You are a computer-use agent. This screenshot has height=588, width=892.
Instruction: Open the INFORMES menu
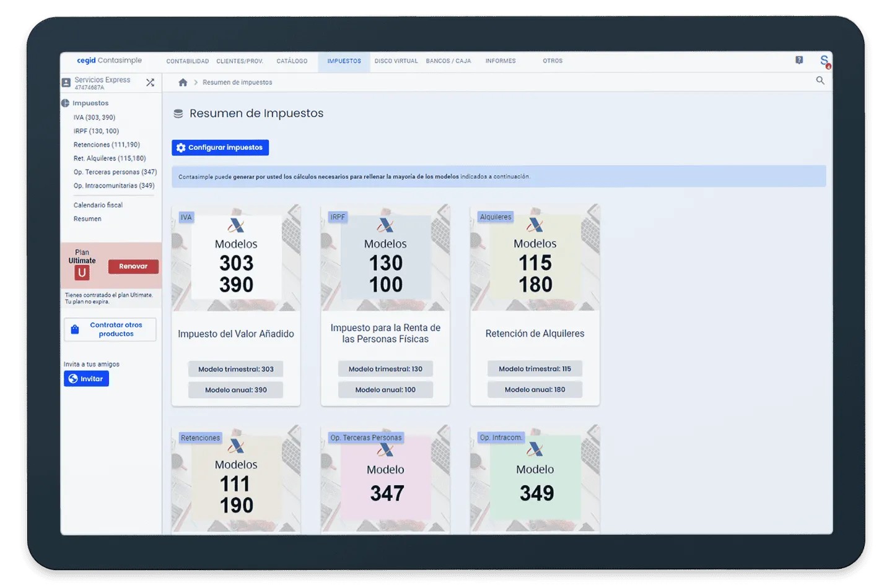pos(501,61)
